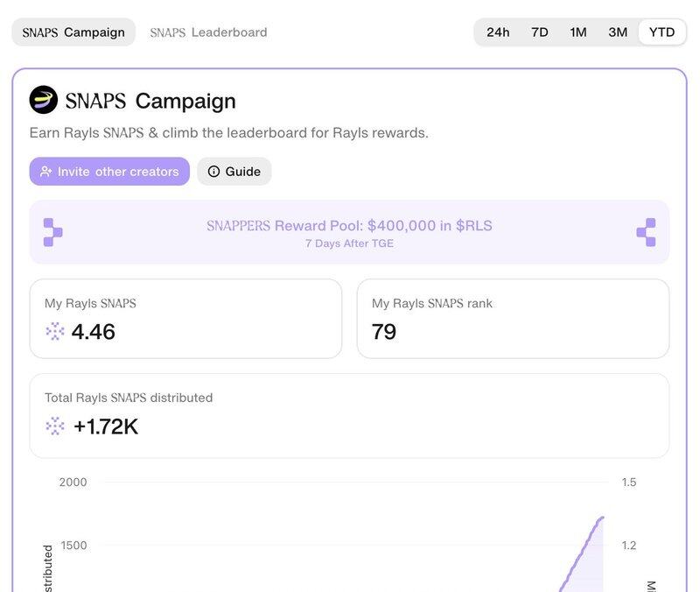Select the YTD time range
Screen dimensions: 700x592
pos(661,32)
